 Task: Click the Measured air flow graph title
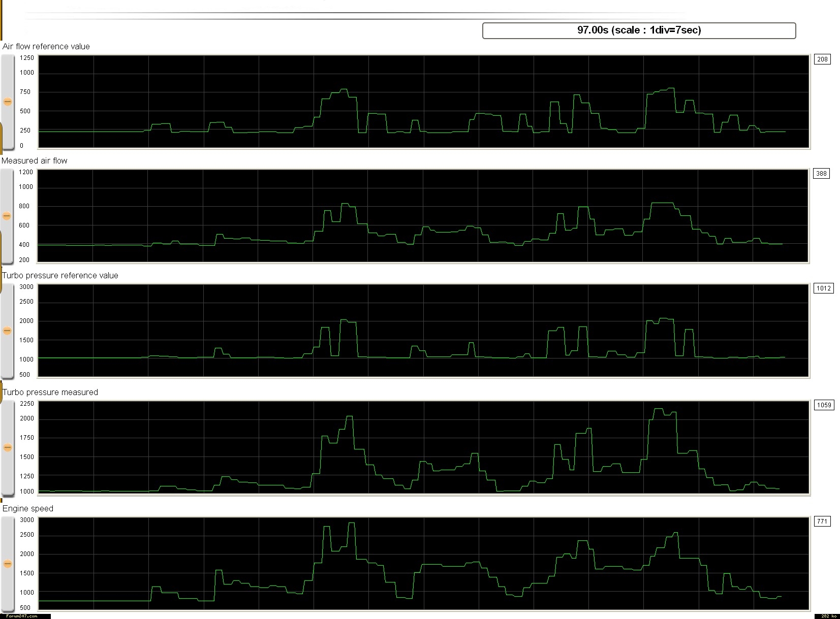click(x=35, y=161)
